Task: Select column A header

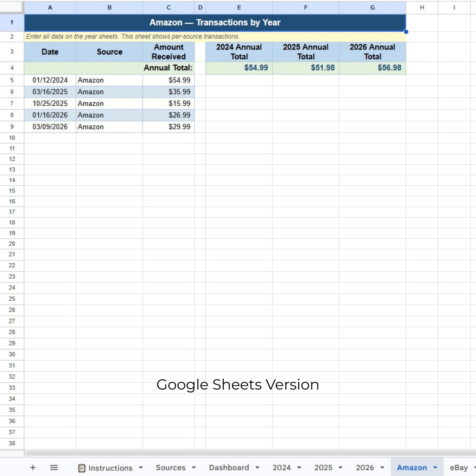Action: coord(50,8)
